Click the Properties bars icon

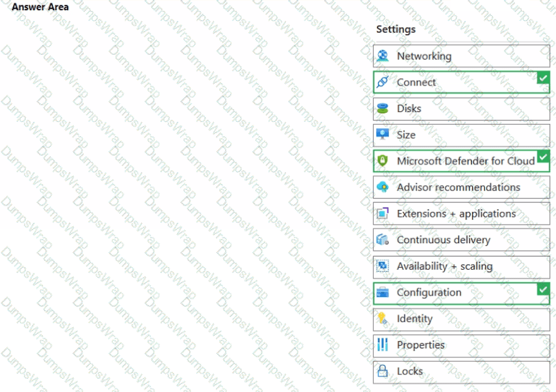pos(383,345)
